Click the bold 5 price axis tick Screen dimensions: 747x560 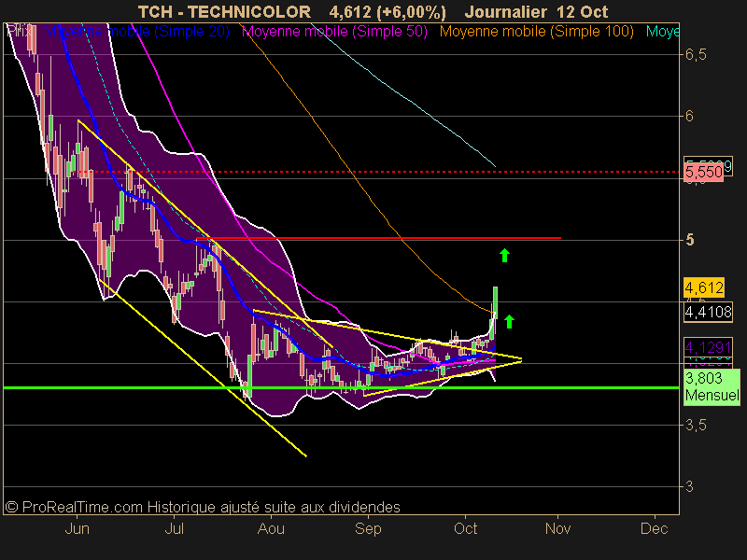689,240
